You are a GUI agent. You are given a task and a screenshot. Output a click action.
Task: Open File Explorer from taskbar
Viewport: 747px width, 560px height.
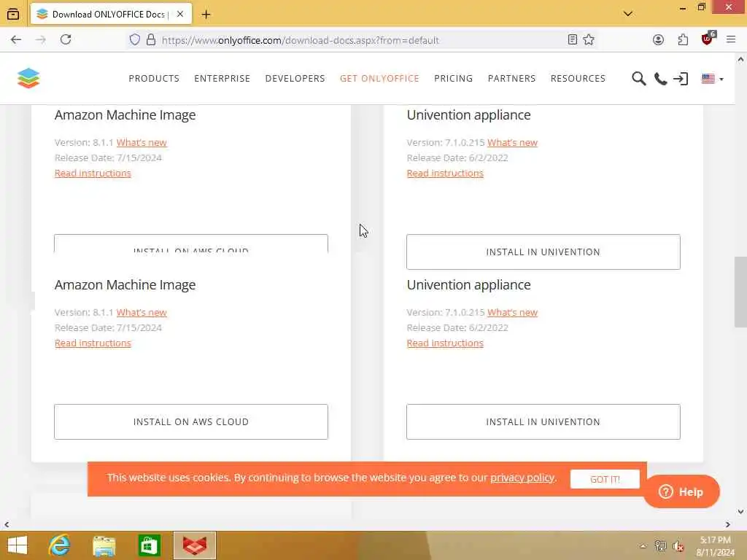[104, 545]
